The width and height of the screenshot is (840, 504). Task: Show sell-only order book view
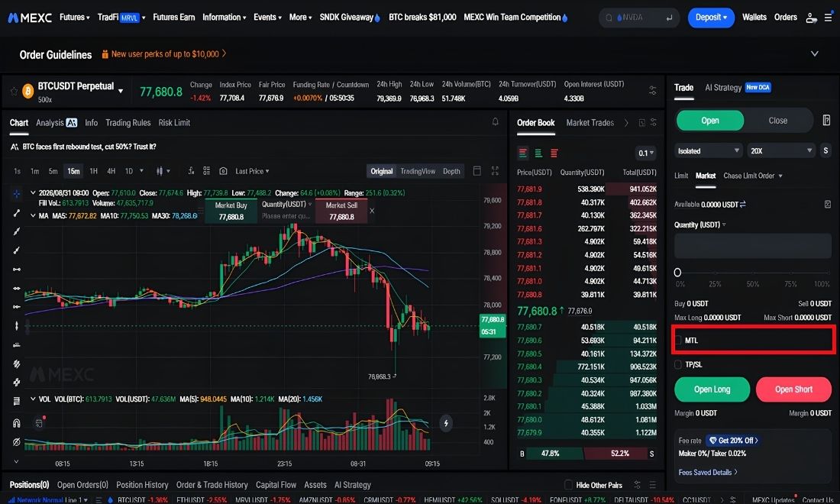click(554, 153)
